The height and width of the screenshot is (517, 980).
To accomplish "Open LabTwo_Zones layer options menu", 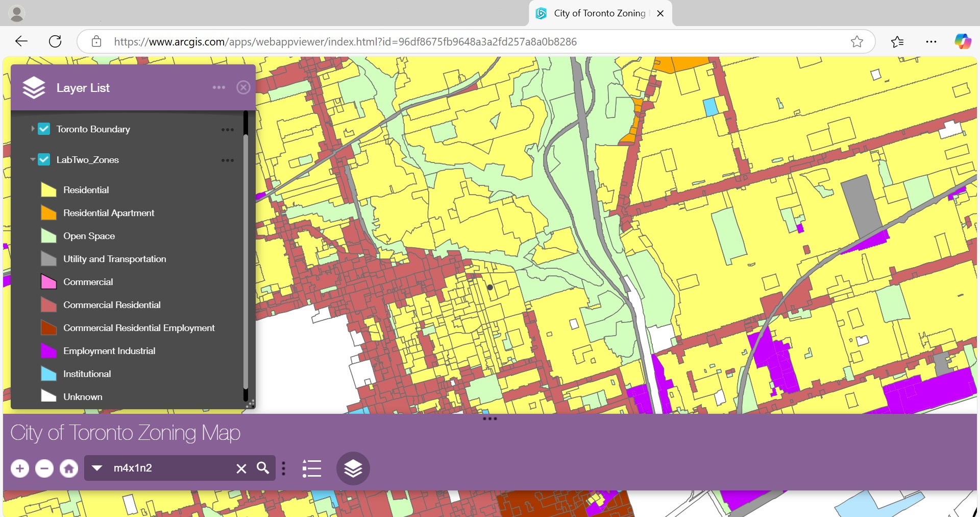I will coord(228,160).
